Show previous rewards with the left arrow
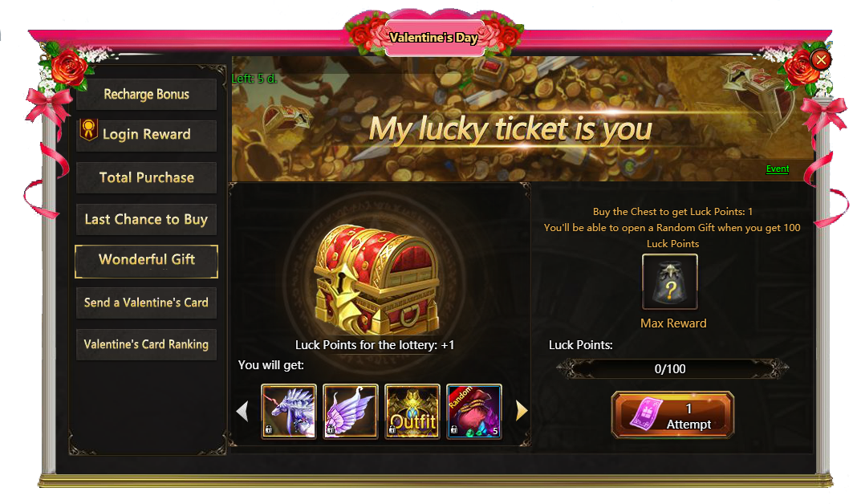 [x=242, y=411]
